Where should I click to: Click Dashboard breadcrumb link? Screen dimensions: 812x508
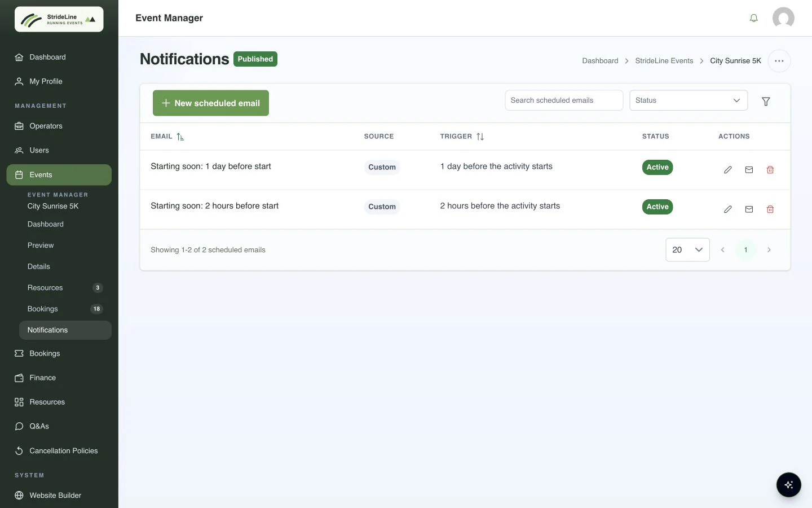coord(600,61)
